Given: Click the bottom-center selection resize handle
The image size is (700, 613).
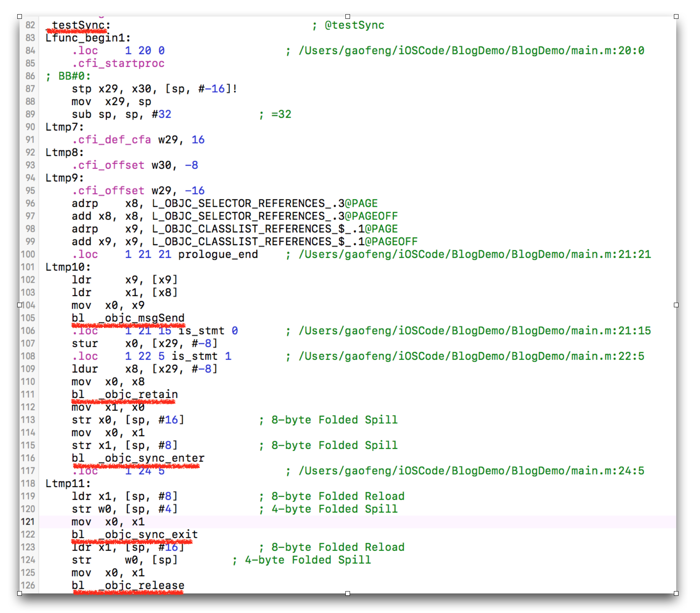Looking at the screenshot, I should pyautogui.click(x=348, y=593).
